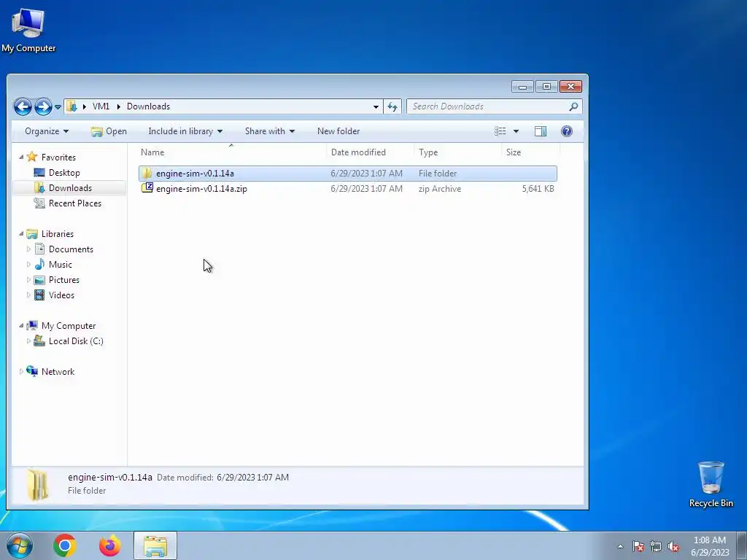The width and height of the screenshot is (747, 560).
Task: Expand the Pictures library node
Action: (x=28, y=279)
